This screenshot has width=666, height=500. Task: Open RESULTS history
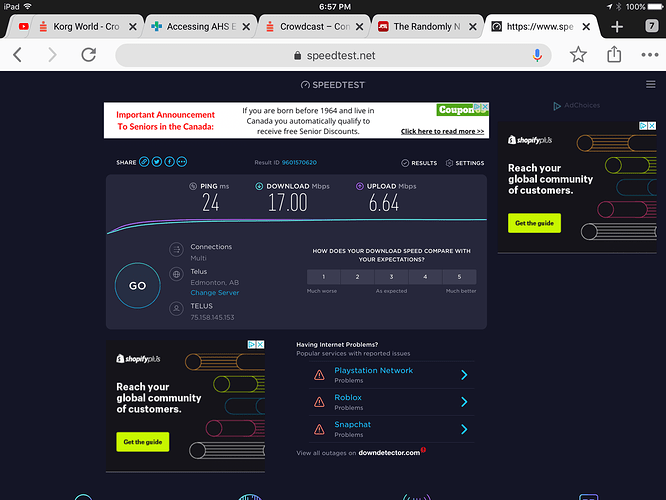(419, 163)
